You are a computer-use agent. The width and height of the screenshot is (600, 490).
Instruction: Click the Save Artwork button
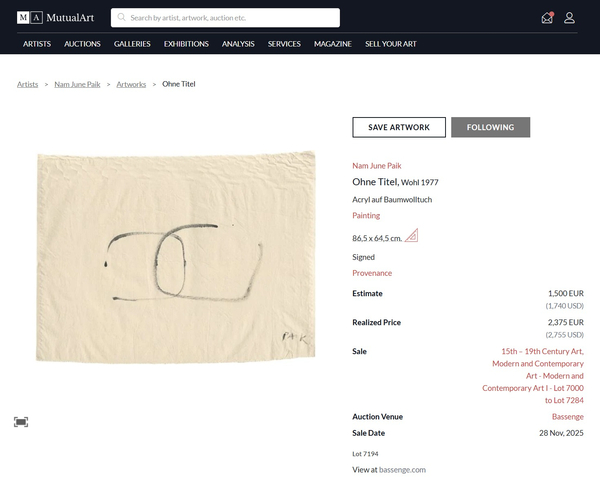398,127
